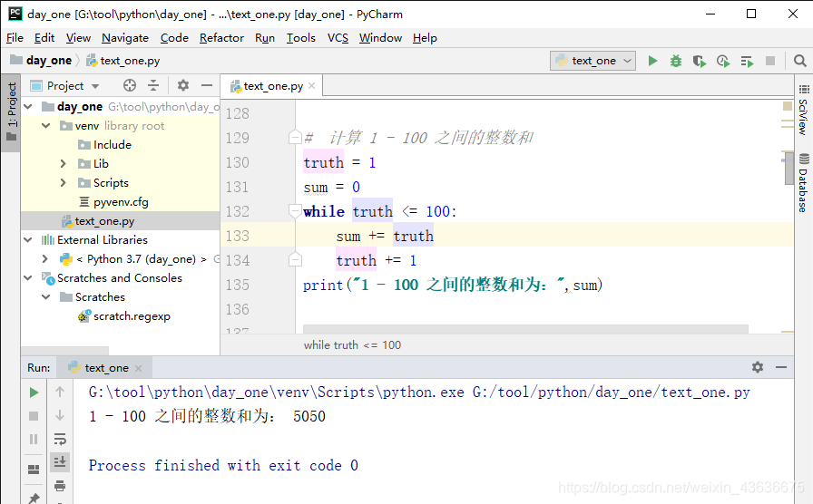This screenshot has height=504, width=813.
Task: Start debugging with the bug icon
Action: click(x=676, y=61)
